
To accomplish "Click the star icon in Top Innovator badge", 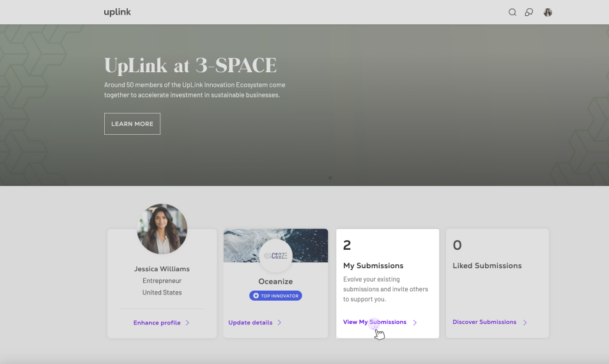I will 256,296.
